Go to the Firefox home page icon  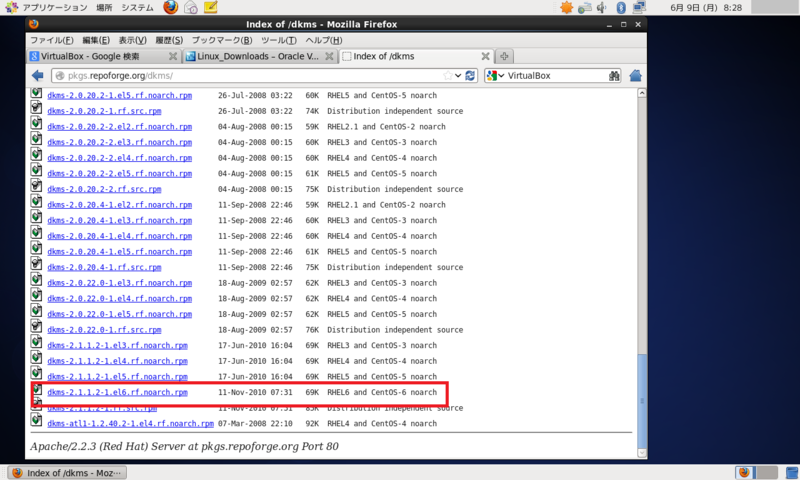(x=635, y=75)
